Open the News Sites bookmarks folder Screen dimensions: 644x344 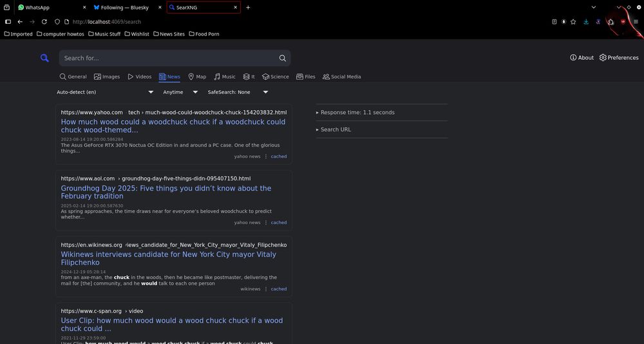click(169, 34)
